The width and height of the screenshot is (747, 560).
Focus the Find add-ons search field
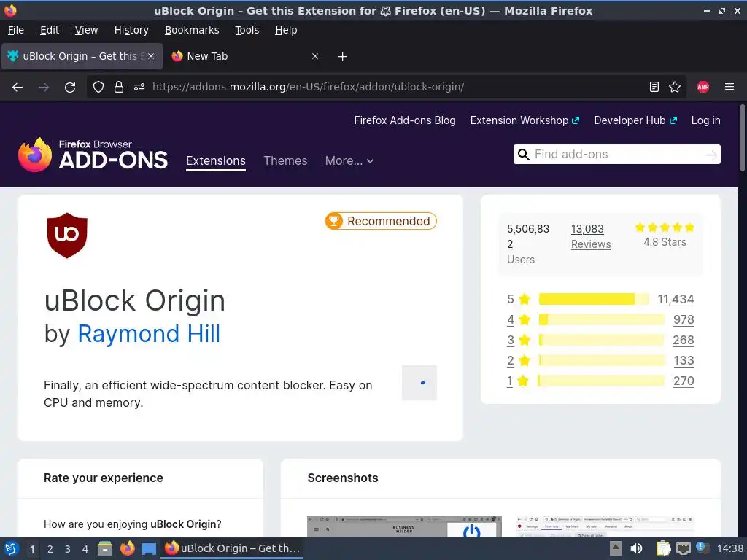point(617,155)
